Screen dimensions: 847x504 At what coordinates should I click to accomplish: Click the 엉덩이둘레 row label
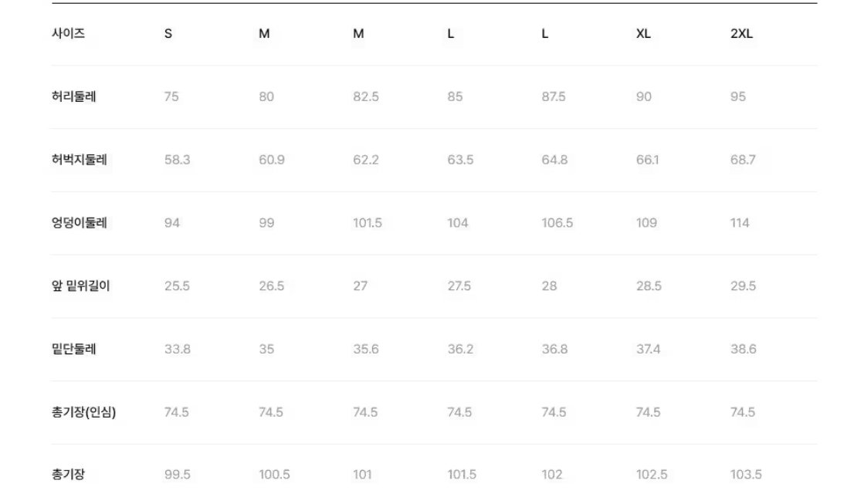[79, 222]
